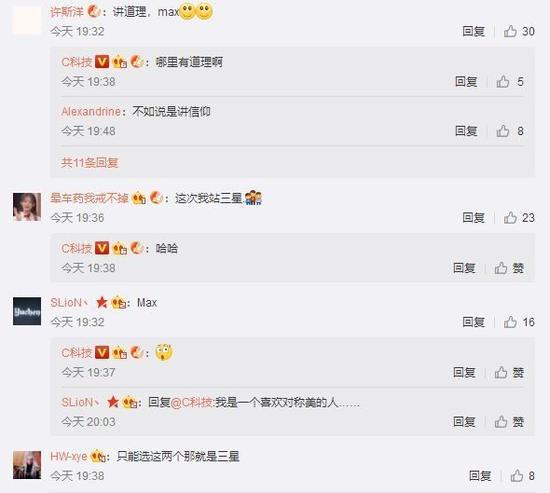Viewport: 550px width, 493px height.
Task: Like C科技's reply with 5 likes
Action: [x=510, y=81]
